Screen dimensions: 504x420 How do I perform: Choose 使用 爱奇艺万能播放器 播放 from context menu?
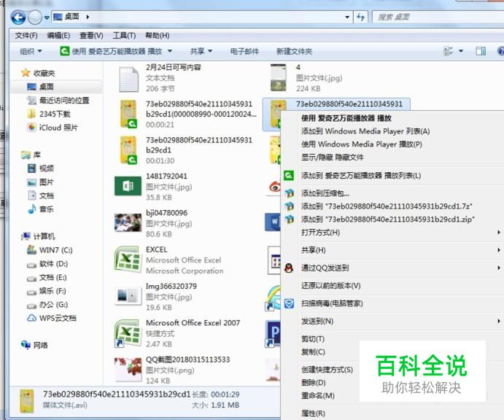[346, 118]
